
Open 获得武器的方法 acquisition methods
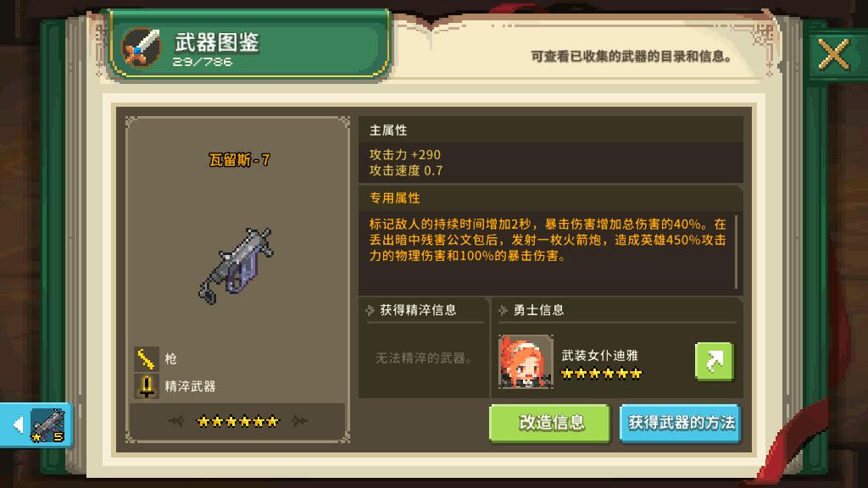point(681,424)
